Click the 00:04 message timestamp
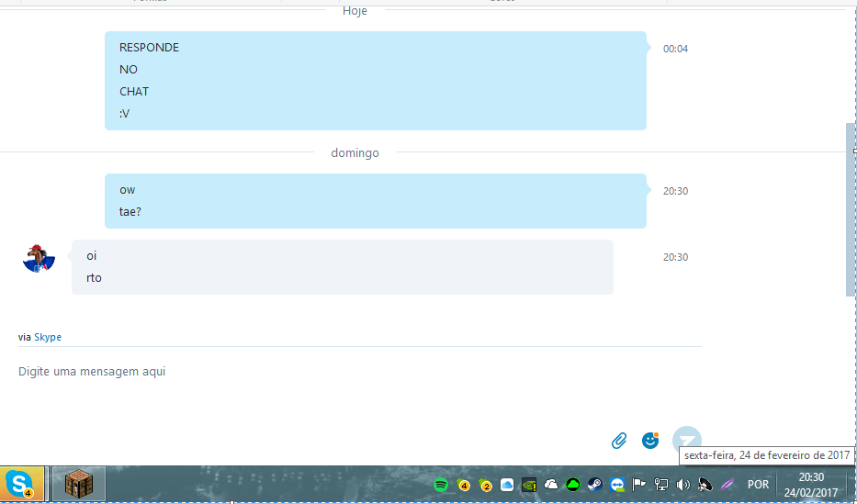Image resolution: width=857 pixels, height=504 pixels. click(x=675, y=49)
